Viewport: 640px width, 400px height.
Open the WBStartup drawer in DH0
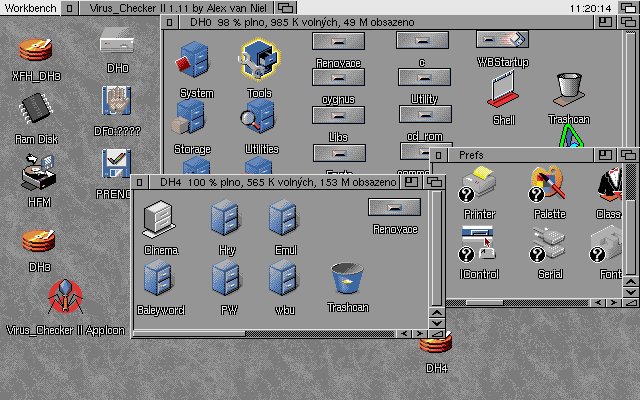click(x=502, y=41)
